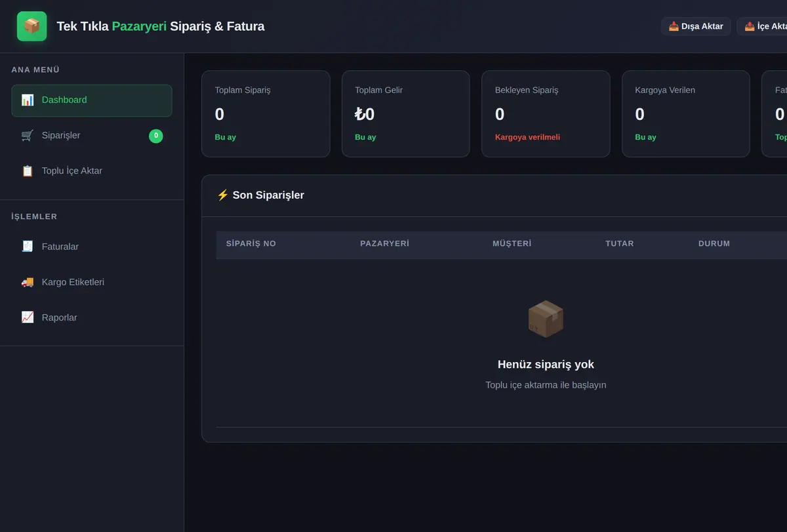Click the "DURUM" column header

[x=714, y=243]
